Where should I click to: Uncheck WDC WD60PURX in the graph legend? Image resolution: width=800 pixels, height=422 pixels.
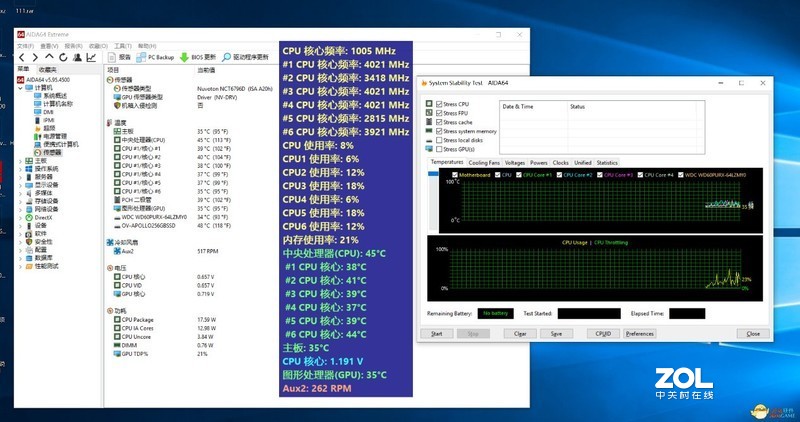pos(681,175)
